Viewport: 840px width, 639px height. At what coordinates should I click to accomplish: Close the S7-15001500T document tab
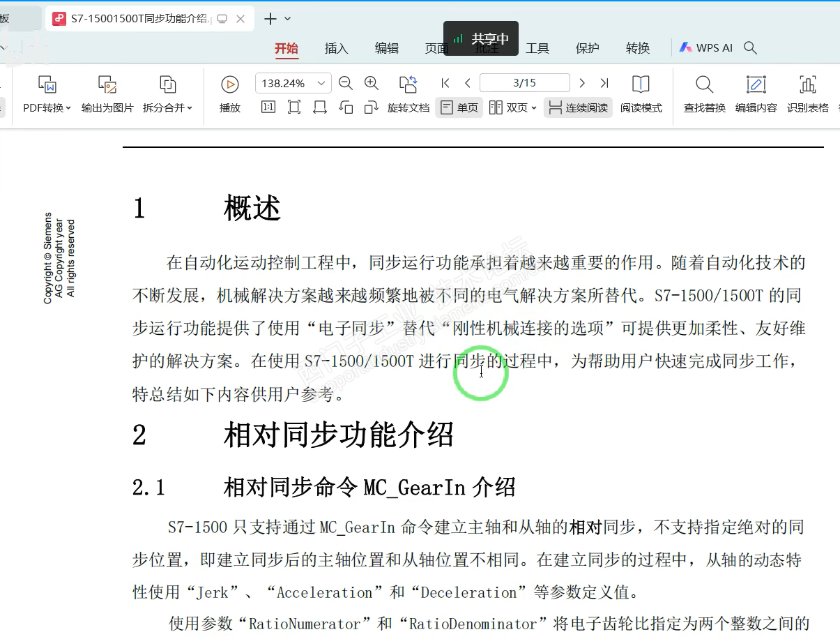click(x=240, y=19)
